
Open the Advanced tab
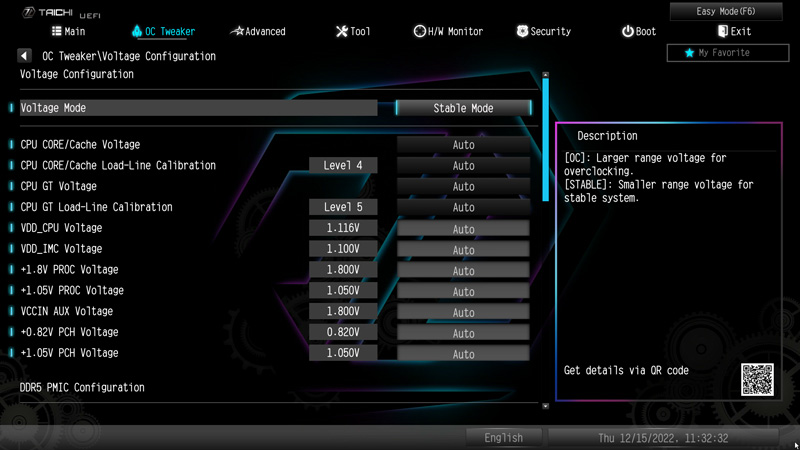click(x=258, y=31)
